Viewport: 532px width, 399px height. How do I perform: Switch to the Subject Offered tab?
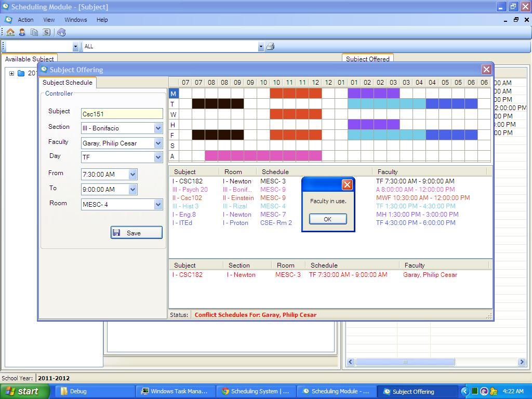point(368,59)
